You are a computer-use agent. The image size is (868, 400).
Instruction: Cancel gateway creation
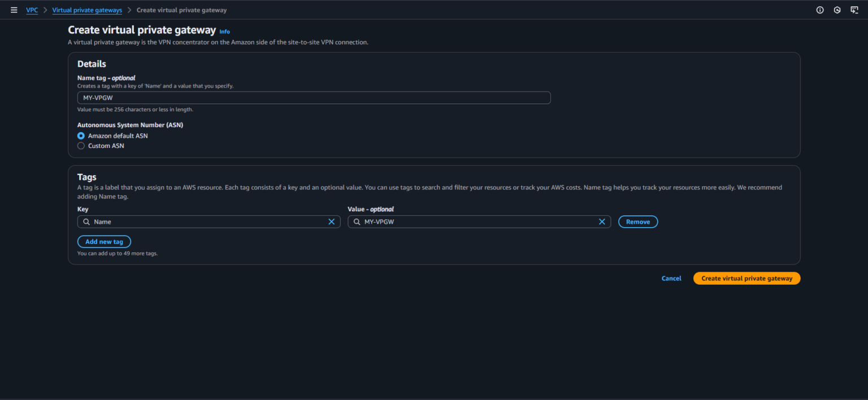(x=671, y=279)
